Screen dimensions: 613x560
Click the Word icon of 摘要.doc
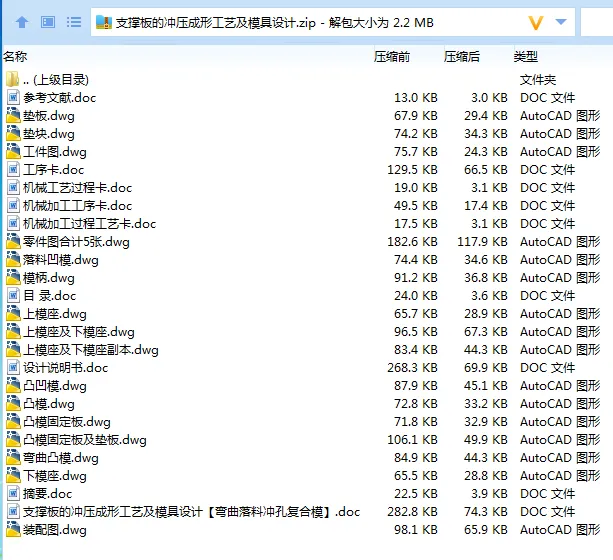[13, 494]
